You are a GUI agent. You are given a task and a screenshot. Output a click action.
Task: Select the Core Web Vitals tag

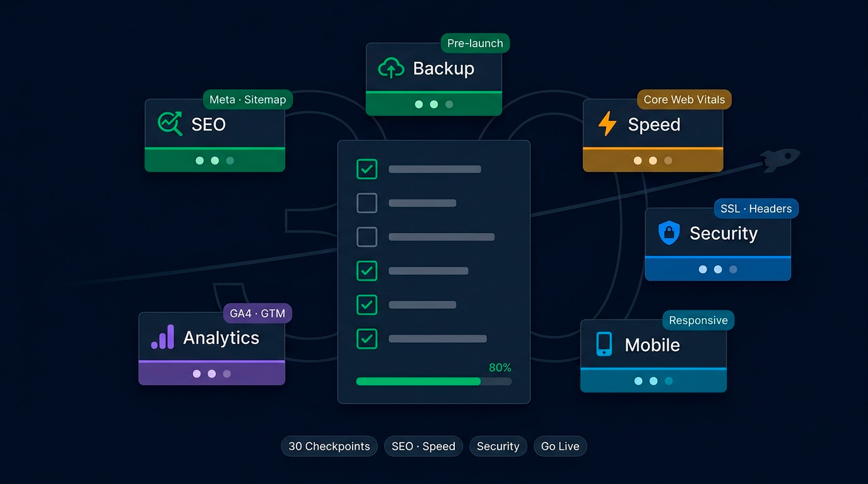684,100
